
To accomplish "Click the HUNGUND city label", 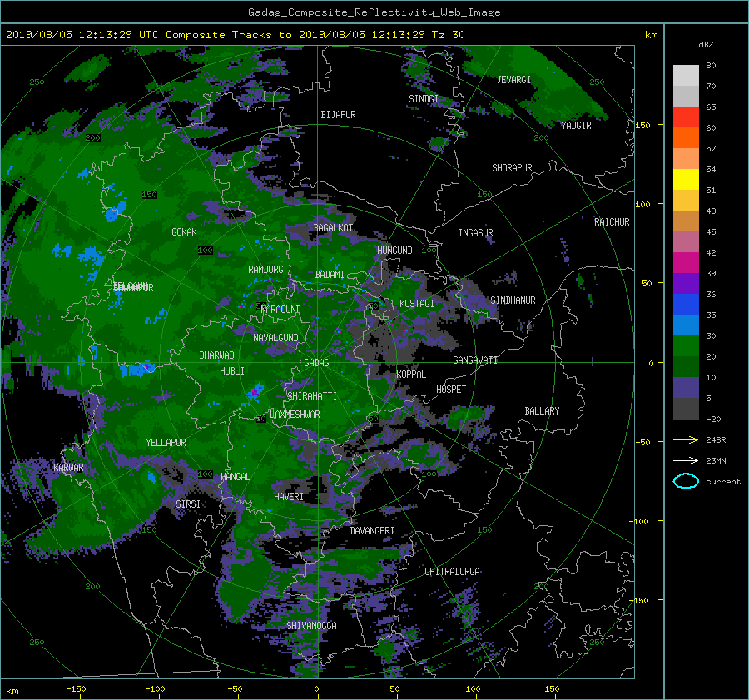I will tap(394, 251).
